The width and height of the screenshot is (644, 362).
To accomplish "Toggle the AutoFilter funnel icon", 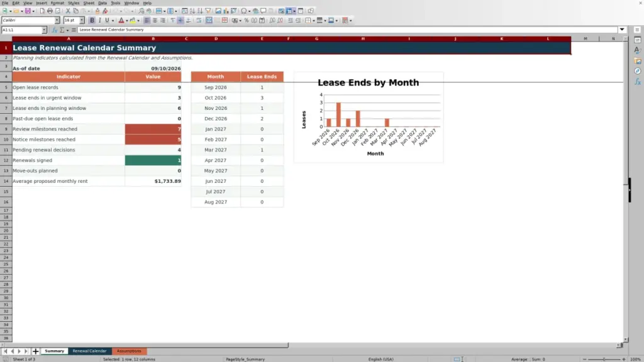I will (208, 11).
